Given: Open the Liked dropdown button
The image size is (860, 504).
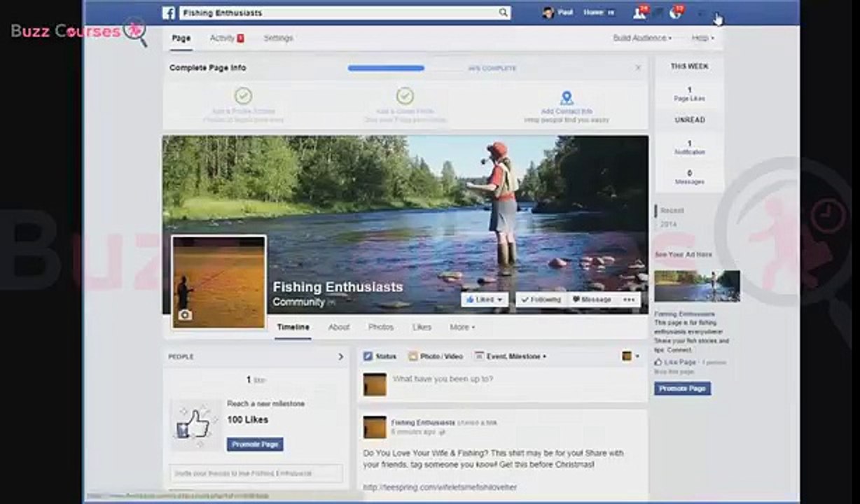Looking at the screenshot, I should [x=485, y=300].
